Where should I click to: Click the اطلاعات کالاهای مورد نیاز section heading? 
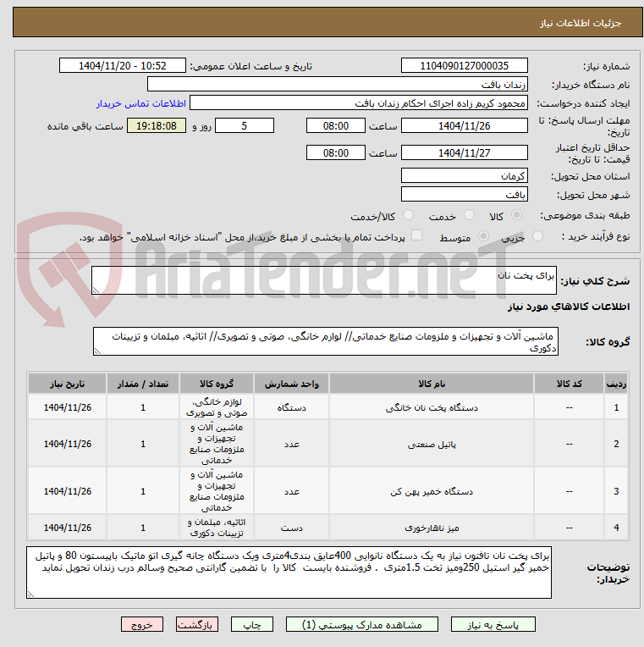[x=569, y=307]
